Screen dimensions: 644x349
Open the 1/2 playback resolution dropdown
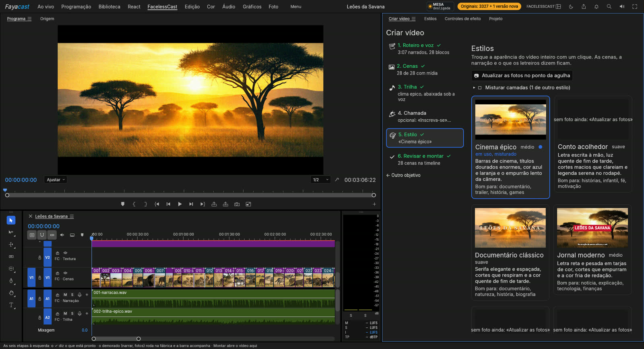[321, 180]
